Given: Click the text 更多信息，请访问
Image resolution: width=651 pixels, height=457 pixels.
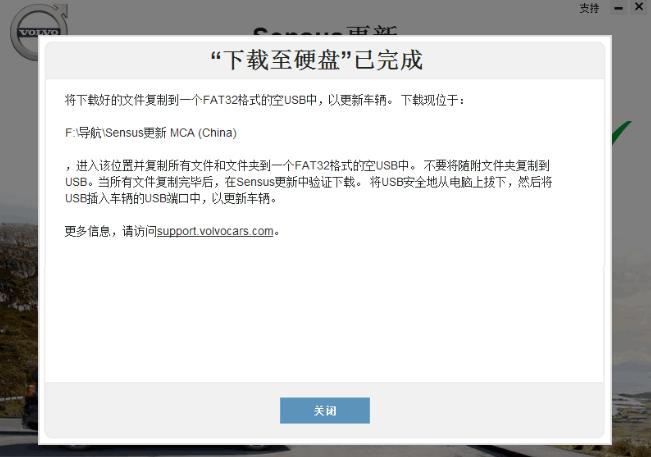Looking at the screenshot, I should pos(110,231).
